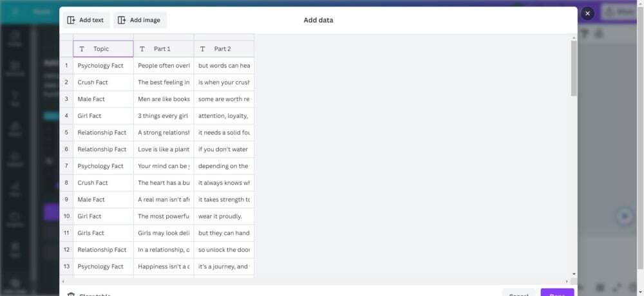The image size is (644, 296).
Task: Click cell 'so unlock the door'
Action: (224, 250)
